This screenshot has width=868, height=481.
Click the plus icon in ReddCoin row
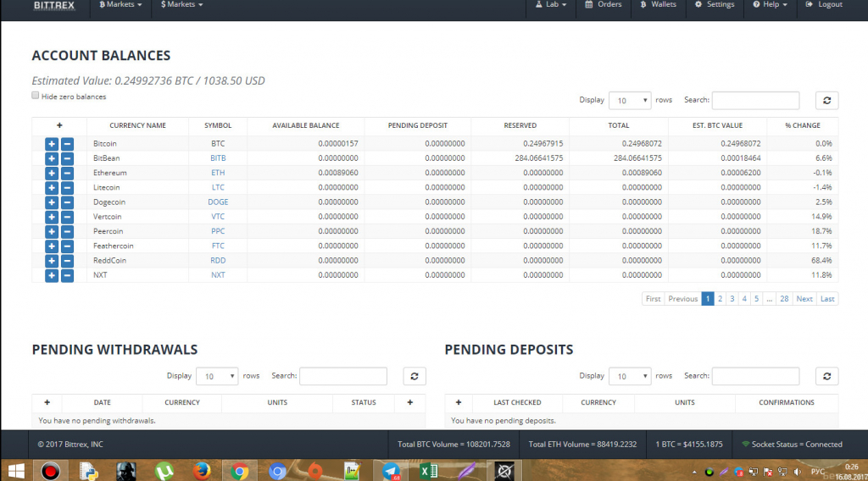pos(52,261)
